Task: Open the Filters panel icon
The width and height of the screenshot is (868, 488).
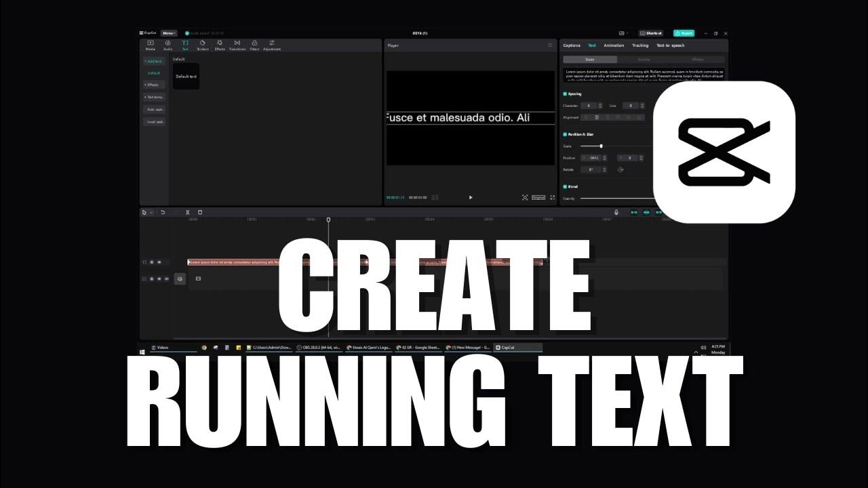Action: [x=254, y=45]
